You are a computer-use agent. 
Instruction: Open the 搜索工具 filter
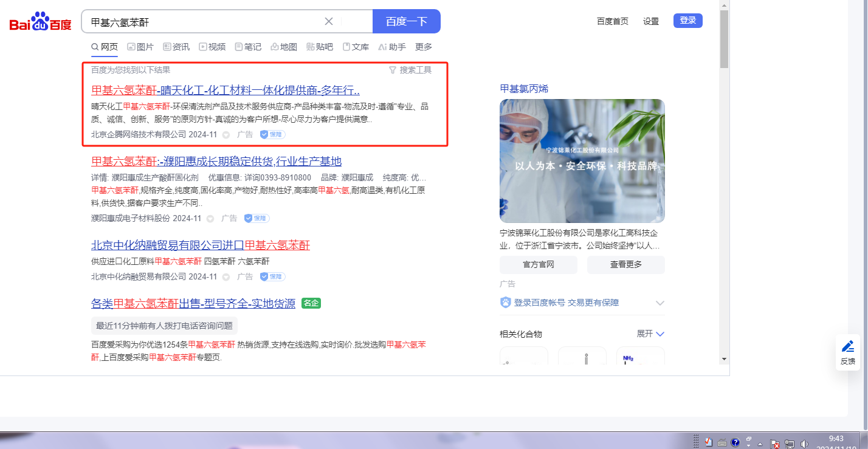coord(410,70)
